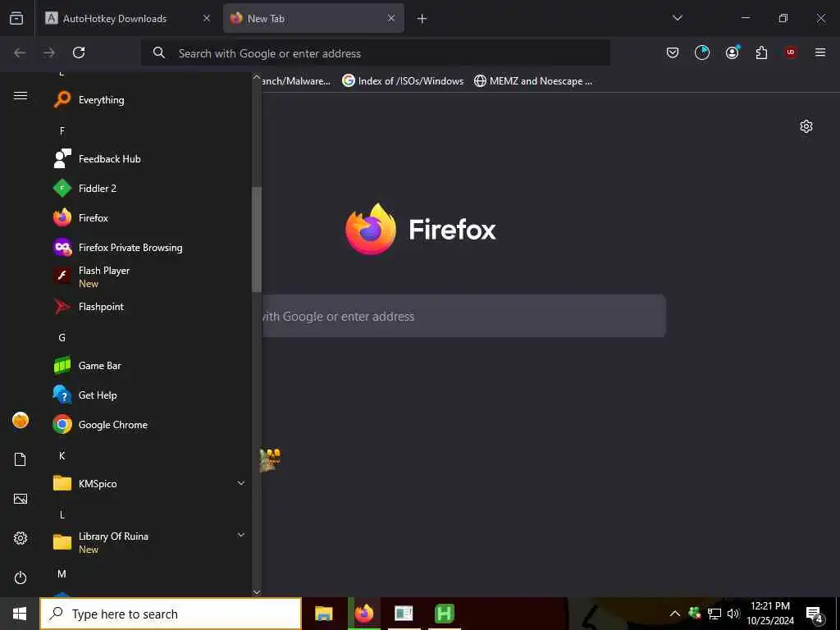The width and height of the screenshot is (840, 630).
Task: Open new tab personalize gear
Action: click(x=806, y=126)
